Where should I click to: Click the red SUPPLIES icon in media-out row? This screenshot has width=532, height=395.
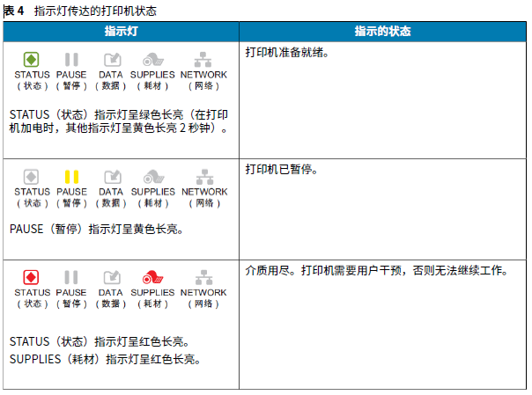pyautogui.click(x=152, y=277)
